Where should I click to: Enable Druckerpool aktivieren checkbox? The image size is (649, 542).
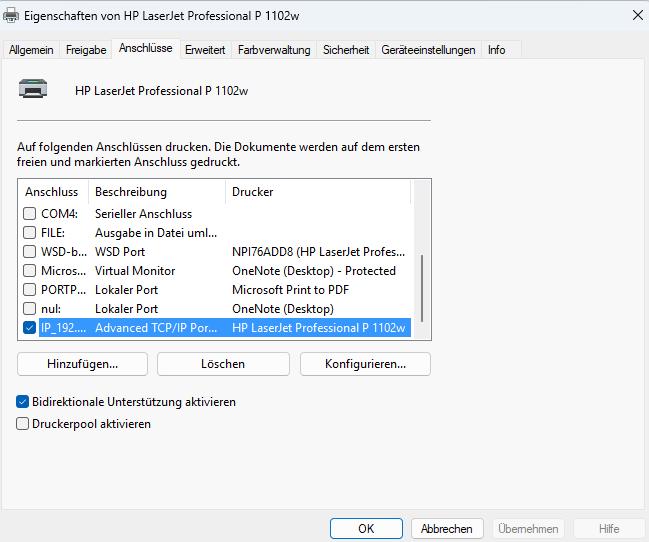22,424
